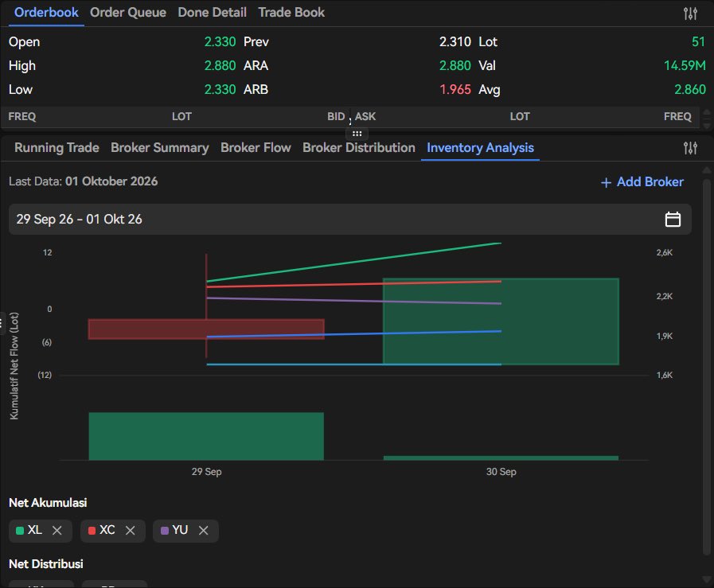Click red XC color swatch
Image resolution: width=714 pixels, height=588 pixels.
tap(92, 531)
